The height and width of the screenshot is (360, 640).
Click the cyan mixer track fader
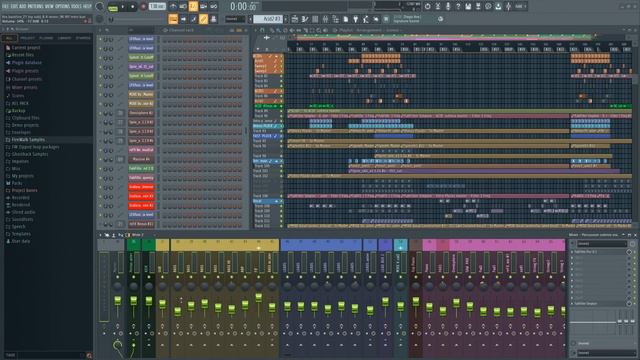(x=400, y=305)
